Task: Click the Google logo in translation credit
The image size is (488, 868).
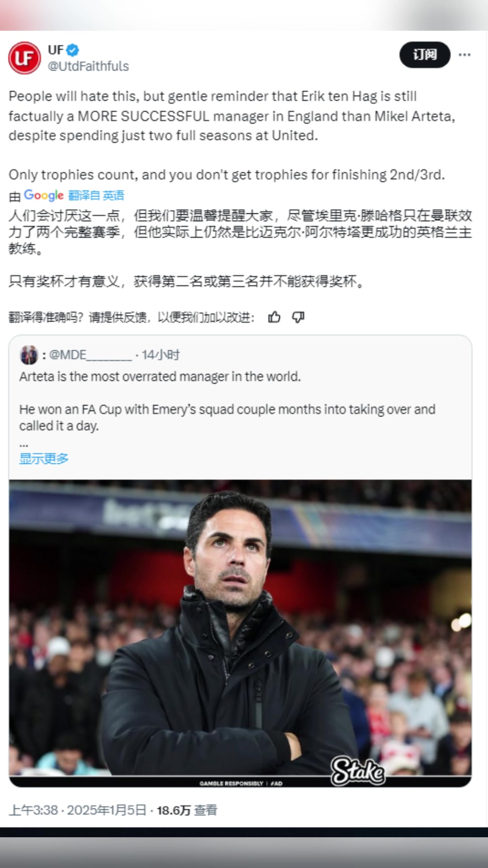Action: (43, 195)
